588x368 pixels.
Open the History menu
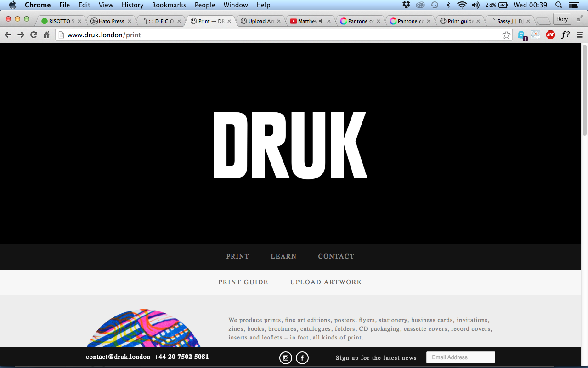pos(133,5)
